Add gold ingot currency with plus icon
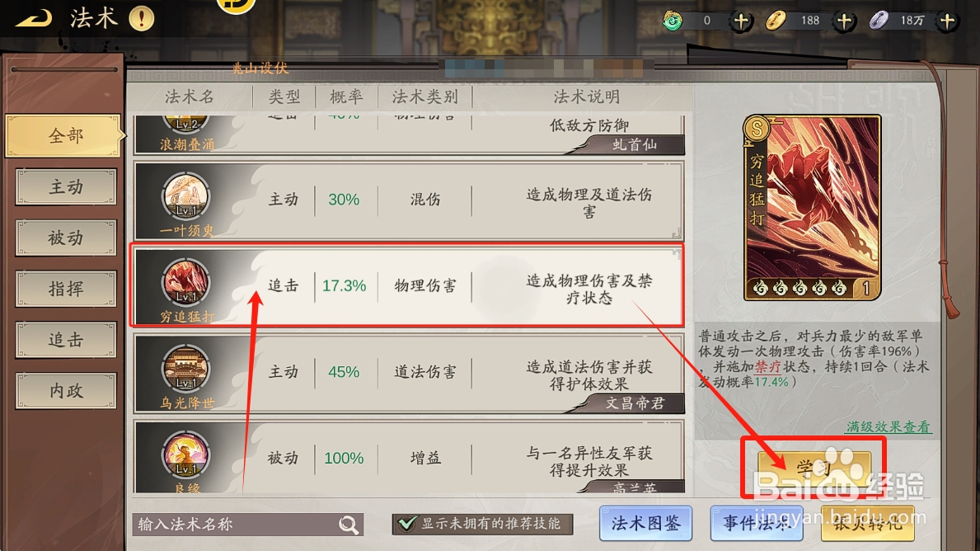 (844, 21)
